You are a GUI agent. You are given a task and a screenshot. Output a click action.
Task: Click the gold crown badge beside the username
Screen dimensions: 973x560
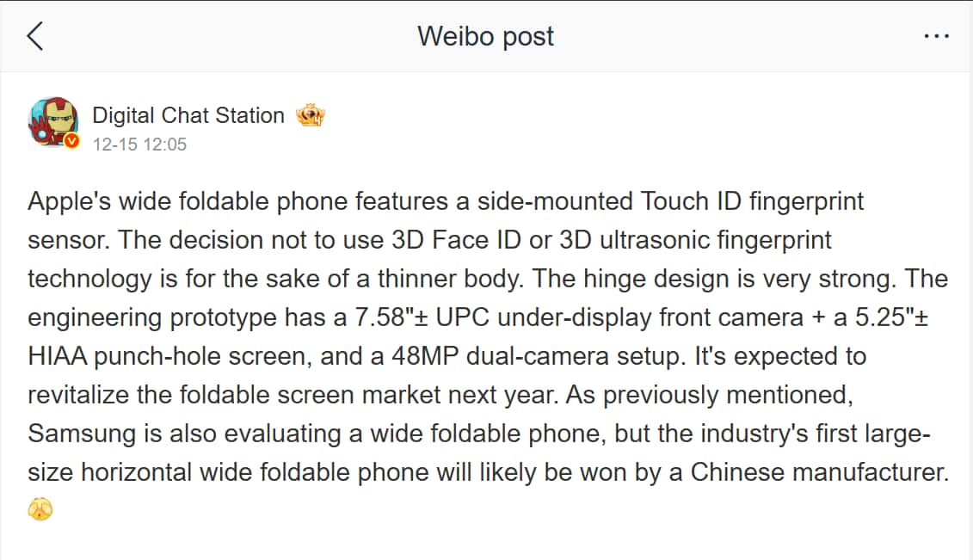click(310, 114)
